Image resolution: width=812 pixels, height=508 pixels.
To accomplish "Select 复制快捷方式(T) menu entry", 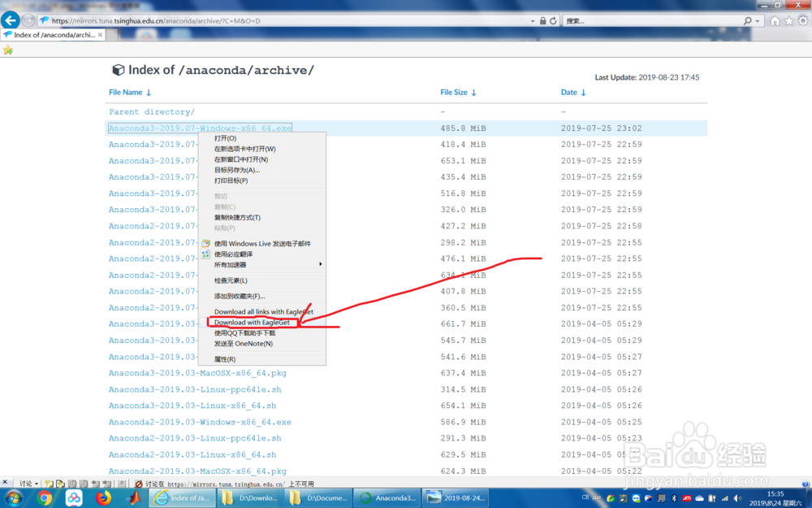I will 262,218.
